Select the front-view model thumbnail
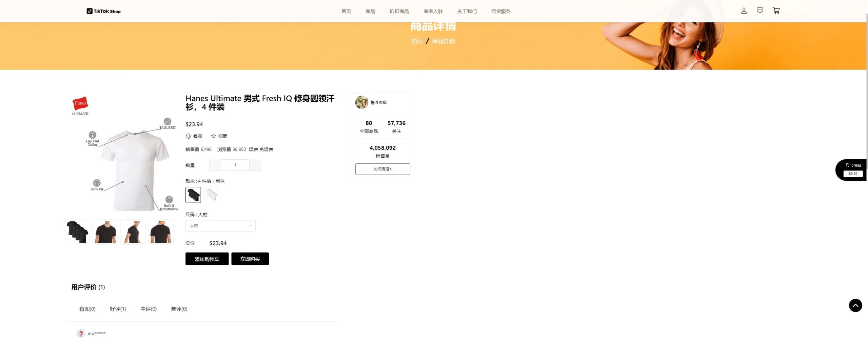The image size is (868, 340). click(x=105, y=232)
